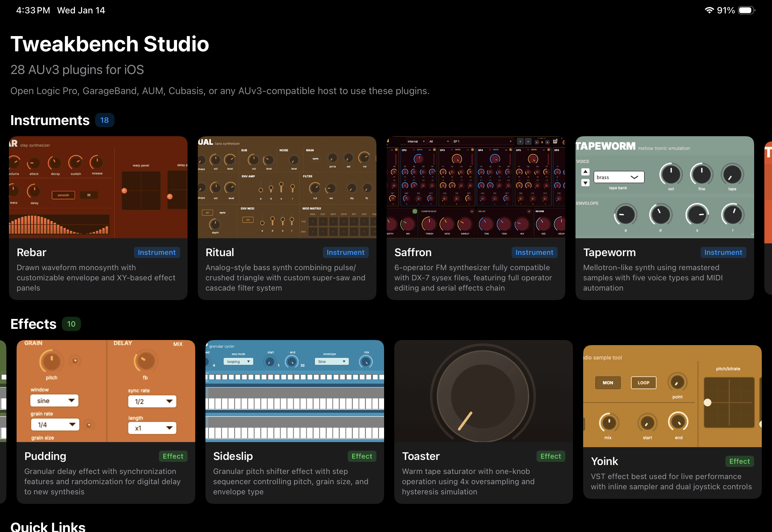Click Tapeworm envelope r knob
This screenshot has height=532, width=772.
click(x=733, y=215)
